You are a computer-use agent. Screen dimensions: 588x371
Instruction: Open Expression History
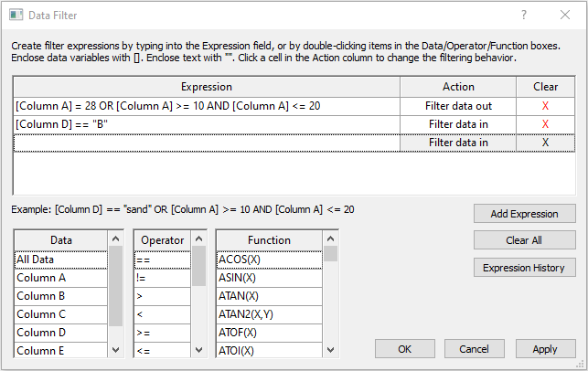524,268
